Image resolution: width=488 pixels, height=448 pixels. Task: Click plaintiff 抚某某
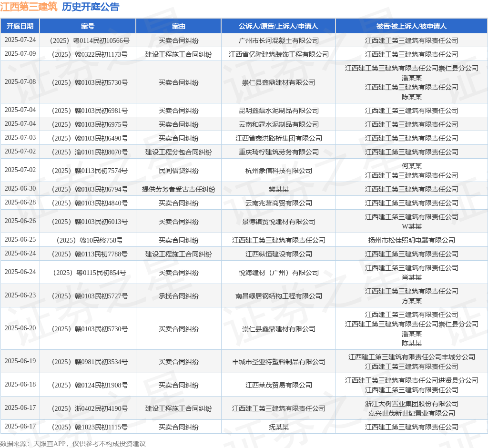tap(279, 428)
